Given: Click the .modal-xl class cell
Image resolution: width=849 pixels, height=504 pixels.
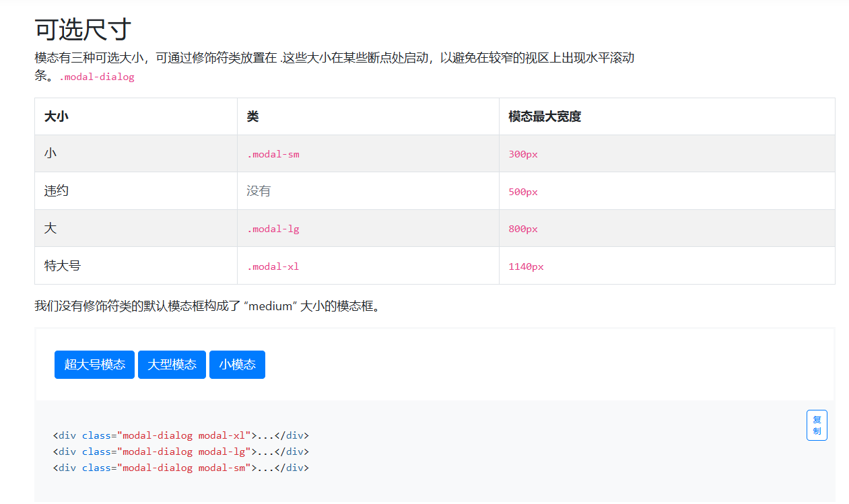Looking at the screenshot, I should pos(273,266).
